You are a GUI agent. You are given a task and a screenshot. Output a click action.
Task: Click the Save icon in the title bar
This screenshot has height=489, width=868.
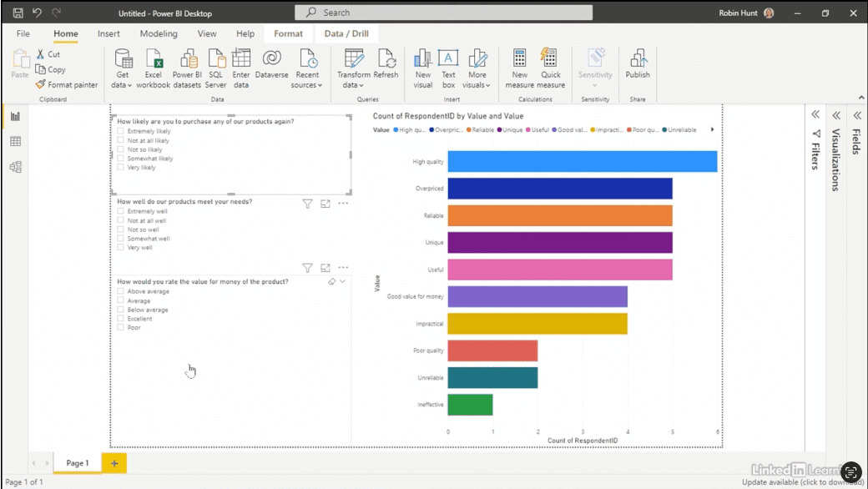click(x=18, y=13)
